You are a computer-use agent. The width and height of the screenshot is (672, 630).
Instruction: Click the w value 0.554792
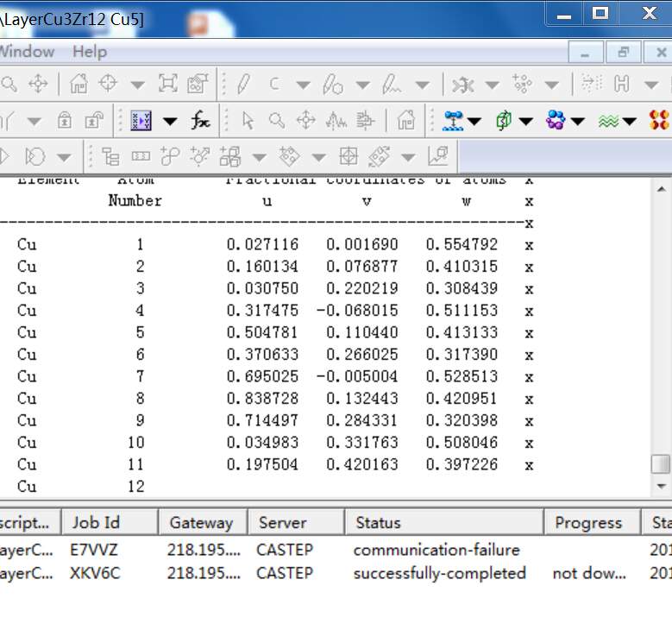[x=462, y=244]
